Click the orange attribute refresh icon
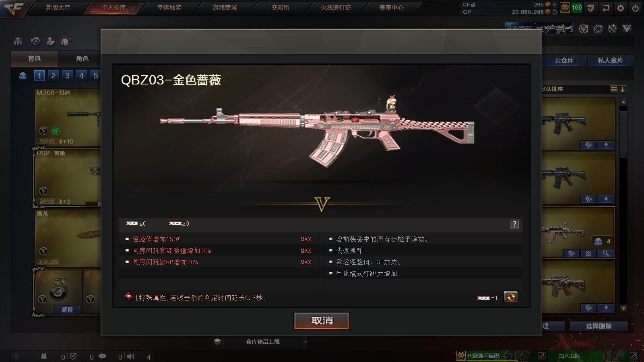Screen dimensions: 644x362 [511, 297]
